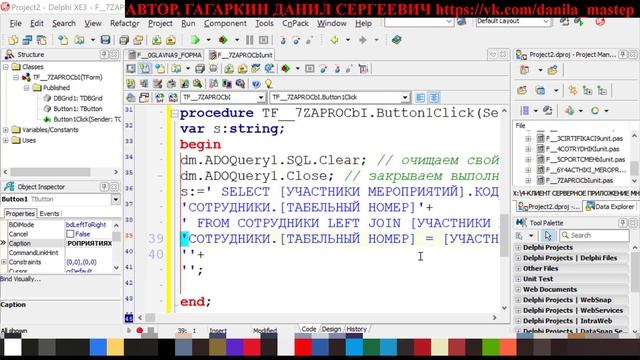Click the magnifier search icon in CnPack toolbar
The image size is (640, 360).
pos(198,84)
